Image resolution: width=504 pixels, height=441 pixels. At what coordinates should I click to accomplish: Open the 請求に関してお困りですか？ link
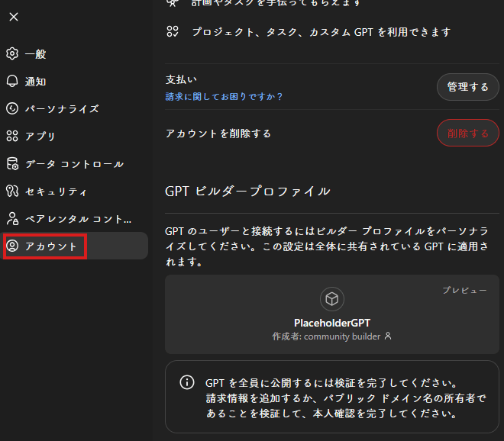pyautogui.click(x=225, y=97)
